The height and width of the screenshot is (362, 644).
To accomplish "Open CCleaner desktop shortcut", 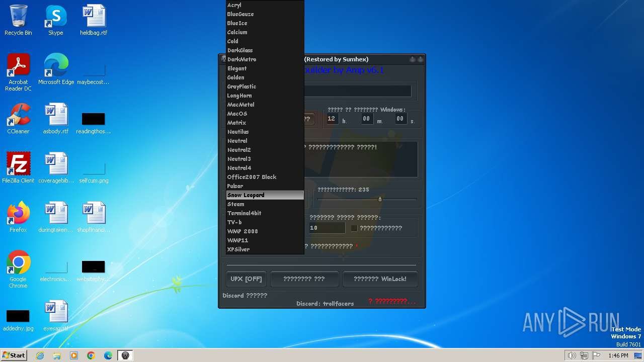I will tap(18, 119).
